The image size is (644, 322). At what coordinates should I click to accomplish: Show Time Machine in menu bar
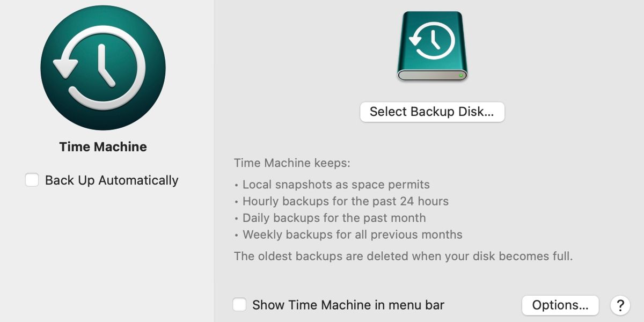tap(240, 304)
